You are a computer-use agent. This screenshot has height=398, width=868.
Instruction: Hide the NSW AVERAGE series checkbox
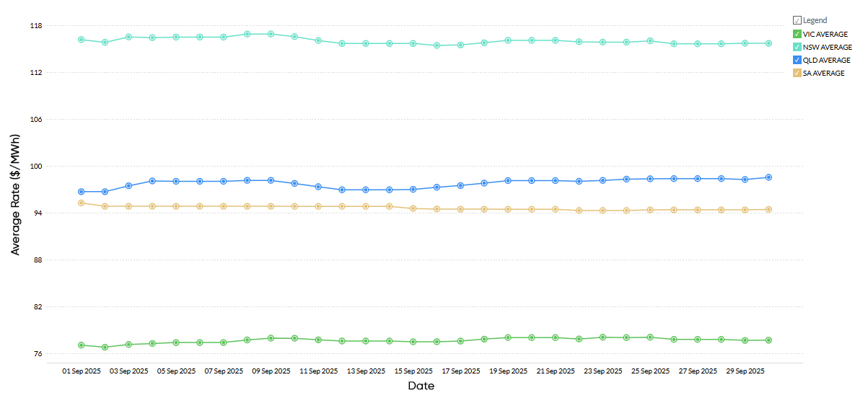(797, 47)
